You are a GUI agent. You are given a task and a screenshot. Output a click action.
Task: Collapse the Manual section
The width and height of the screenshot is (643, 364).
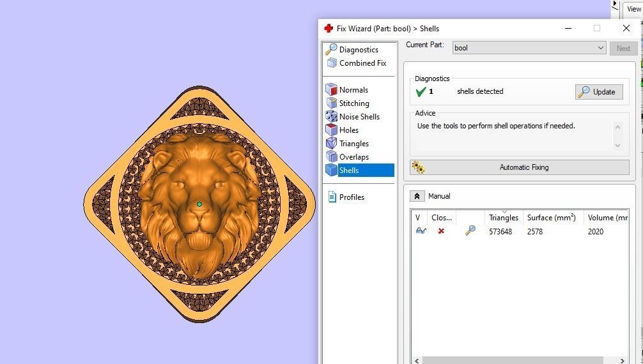pyautogui.click(x=417, y=196)
